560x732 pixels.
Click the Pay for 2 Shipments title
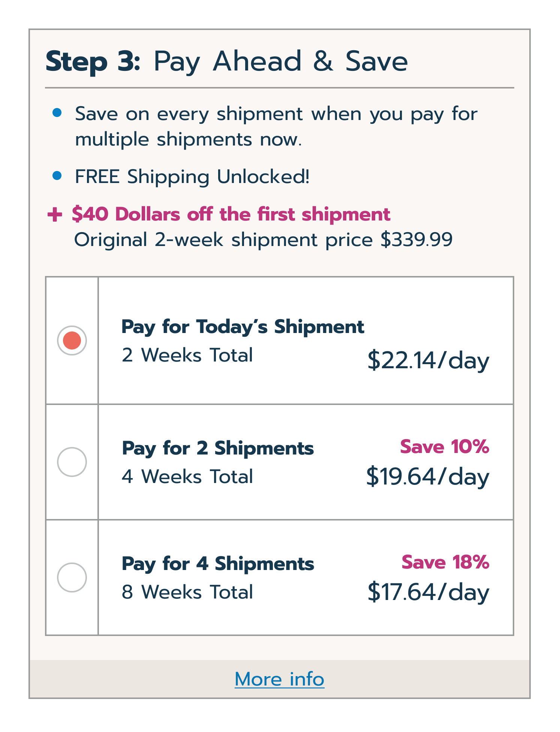coord(218,448)
